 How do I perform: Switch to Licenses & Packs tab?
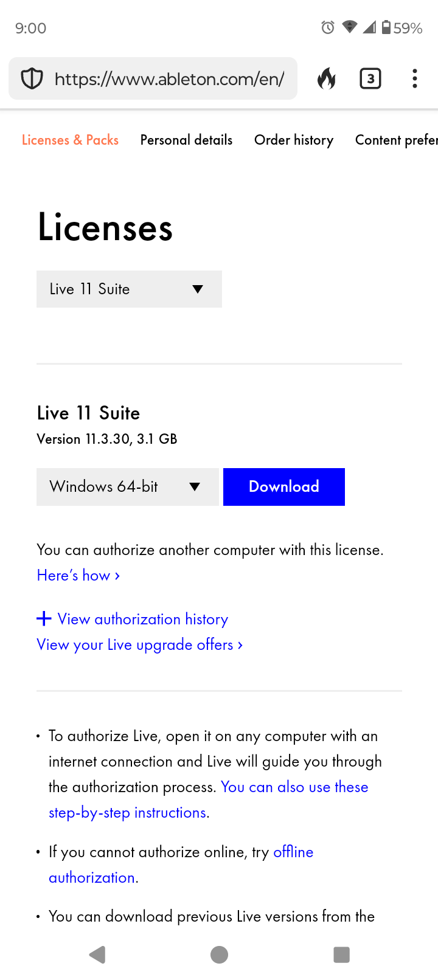(x=70, y=140)
